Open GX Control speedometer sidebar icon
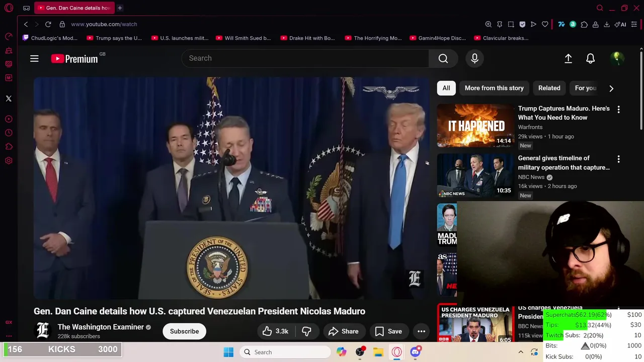 point(9,37)
